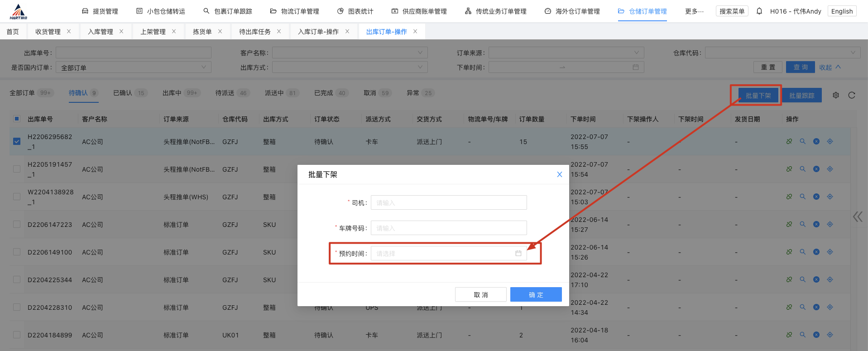This screenshot has width=868, height=351.
Task: Close the 批量下架 dialog with X icon
Action: 559,174
